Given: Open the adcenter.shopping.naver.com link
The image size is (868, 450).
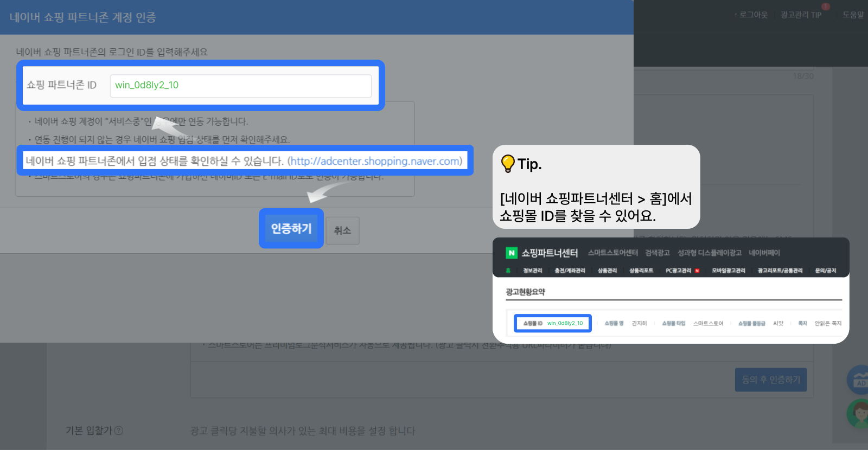Looking at the screenshot, I should 375,161.
